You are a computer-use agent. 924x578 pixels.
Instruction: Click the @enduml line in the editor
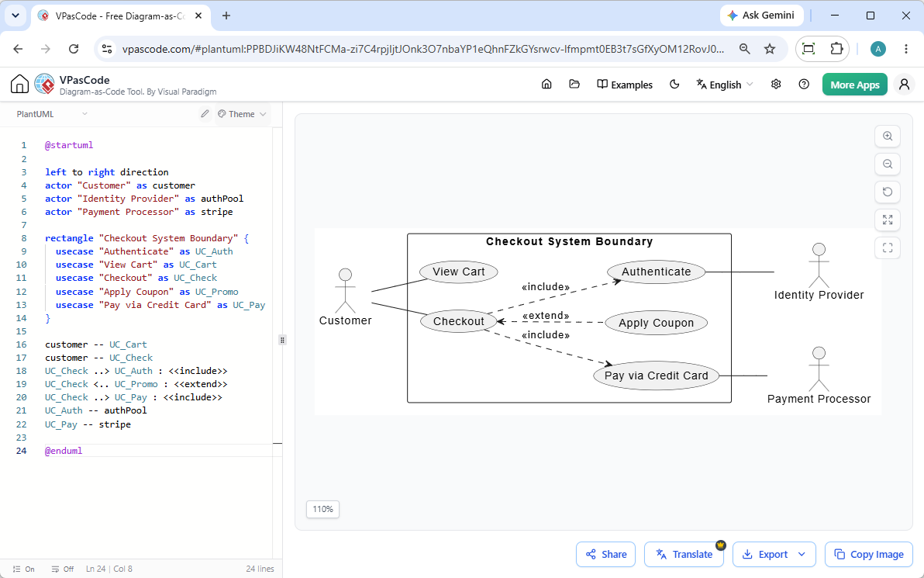point(64,451)
